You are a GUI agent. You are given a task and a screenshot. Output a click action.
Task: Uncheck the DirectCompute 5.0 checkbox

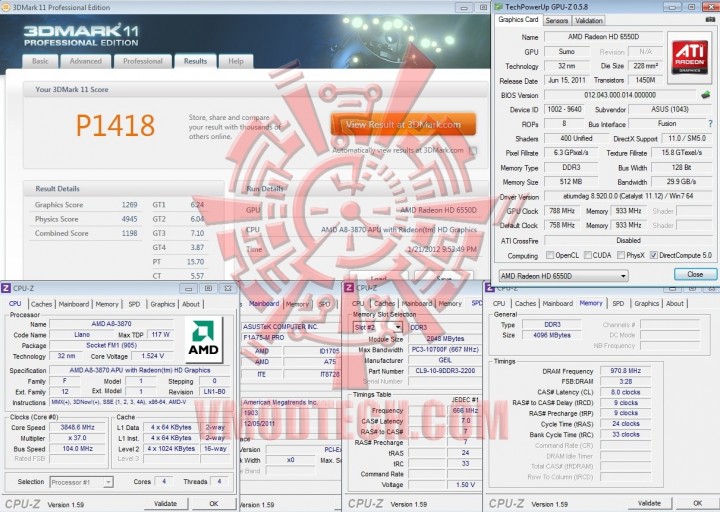[x=653, y=255]
